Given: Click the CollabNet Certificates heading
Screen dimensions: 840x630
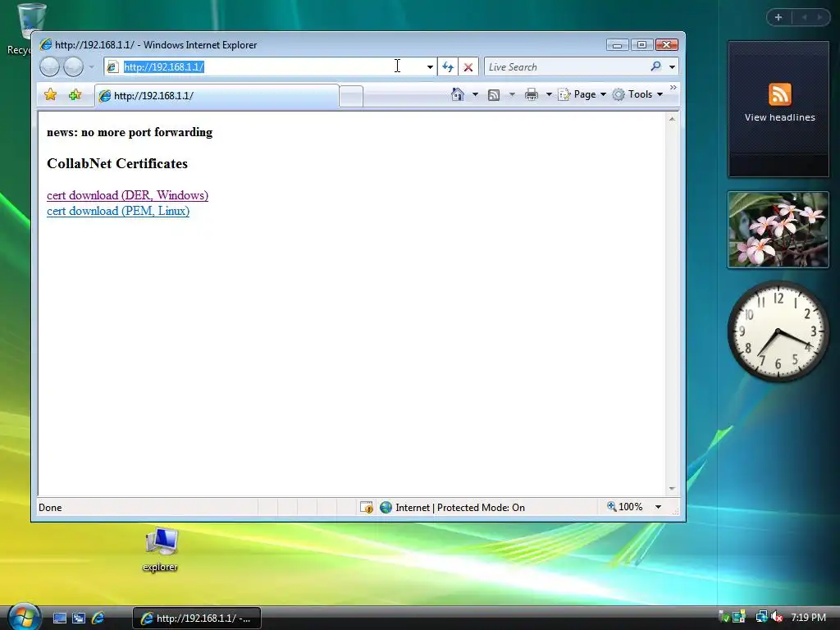Looking at the screenshot, I should 117,163.
